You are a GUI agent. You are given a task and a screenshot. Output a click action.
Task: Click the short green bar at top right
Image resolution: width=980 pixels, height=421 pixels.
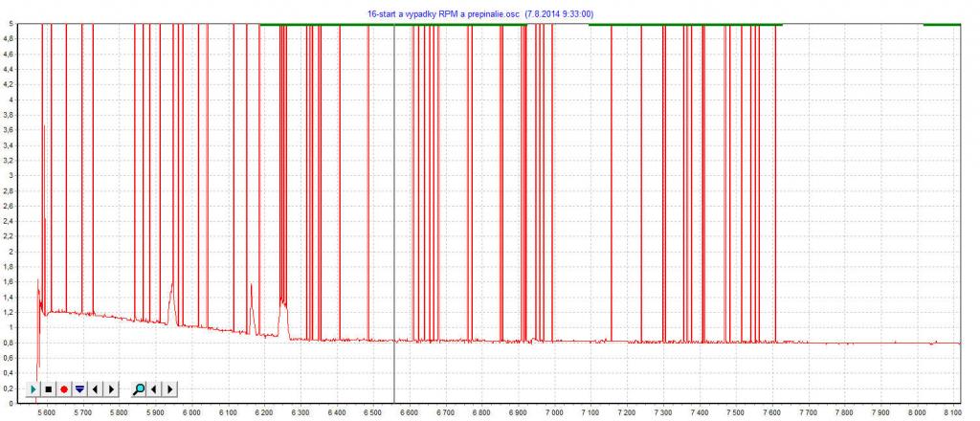point(941,24)
